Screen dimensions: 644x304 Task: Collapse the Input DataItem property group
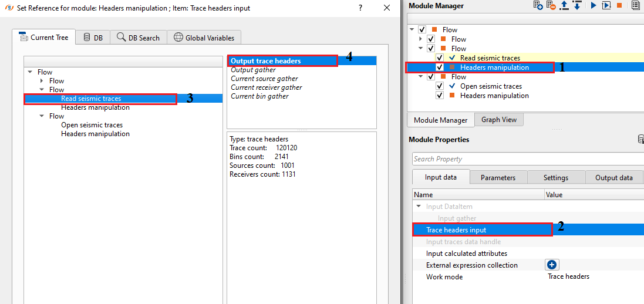(x=419, y=206)
